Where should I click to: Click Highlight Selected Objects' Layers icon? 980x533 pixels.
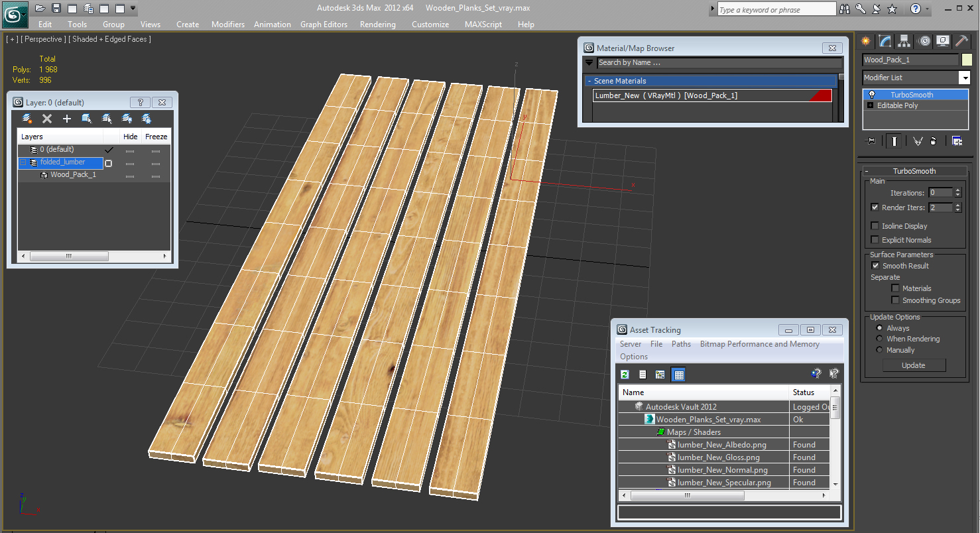tap(106, 119)
